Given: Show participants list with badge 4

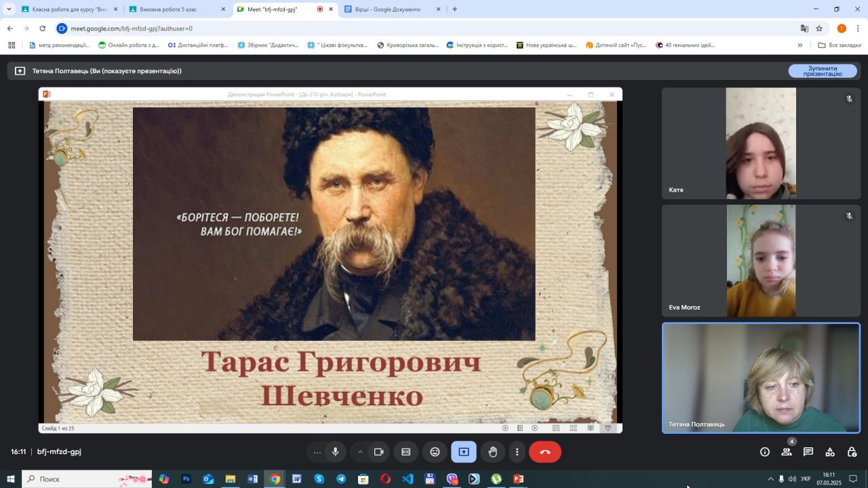Looking at the screenshot, I should [787, 452].
